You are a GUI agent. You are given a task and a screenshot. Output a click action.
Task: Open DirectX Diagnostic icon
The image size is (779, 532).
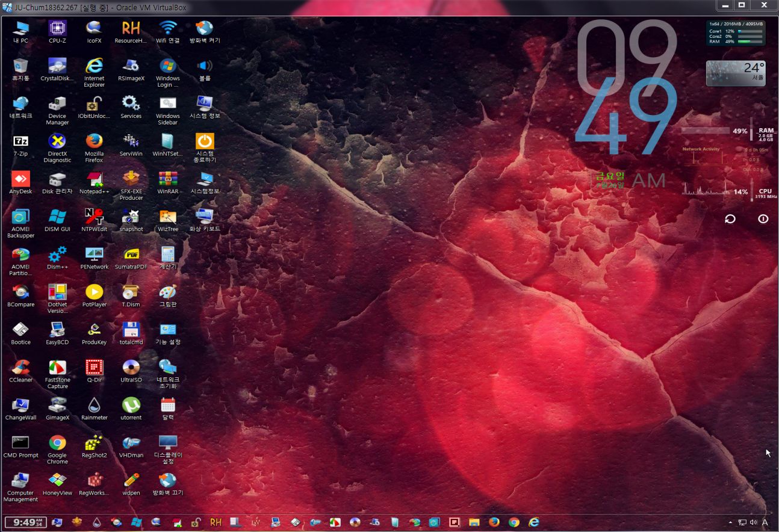coord(57,148)
